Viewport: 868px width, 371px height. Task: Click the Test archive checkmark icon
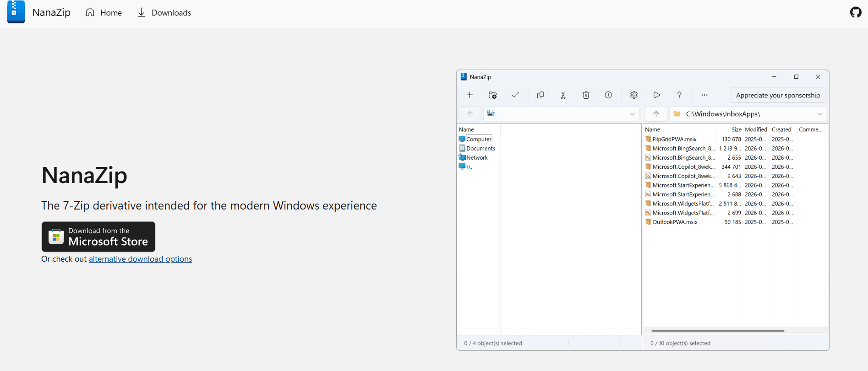tap(515, 95)
